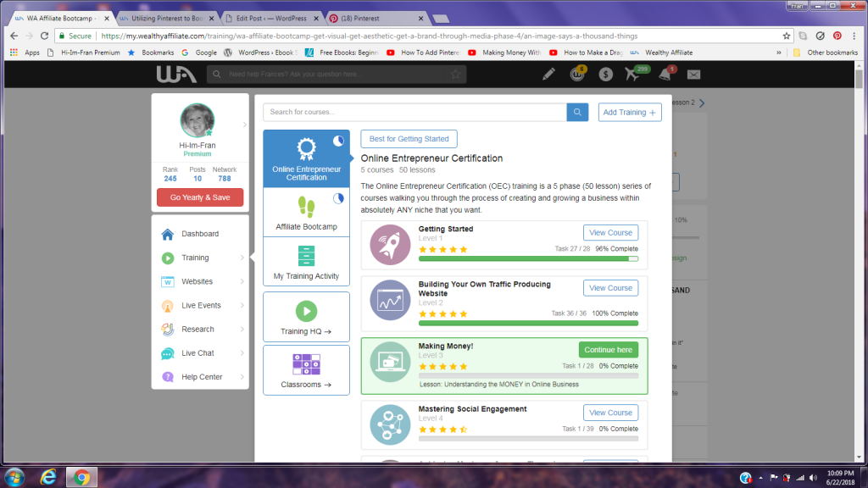868x488 pixels.
Task: Open Internet Explorer from the taskbar
Action: (x=48, y=477)
